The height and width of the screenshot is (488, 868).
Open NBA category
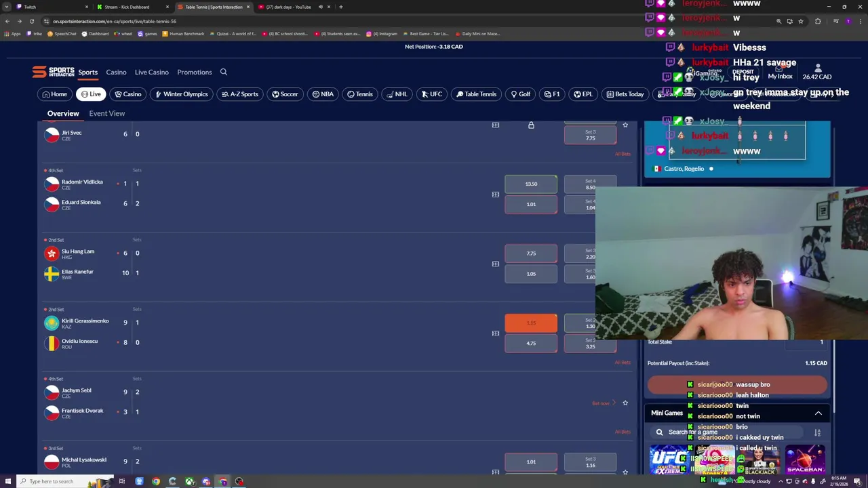pos(323,94)
